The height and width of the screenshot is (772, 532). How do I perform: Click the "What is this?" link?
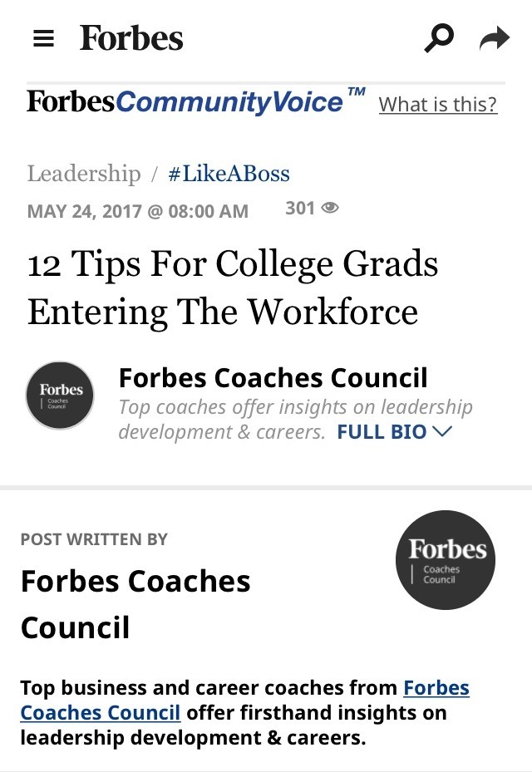(437, 105)
